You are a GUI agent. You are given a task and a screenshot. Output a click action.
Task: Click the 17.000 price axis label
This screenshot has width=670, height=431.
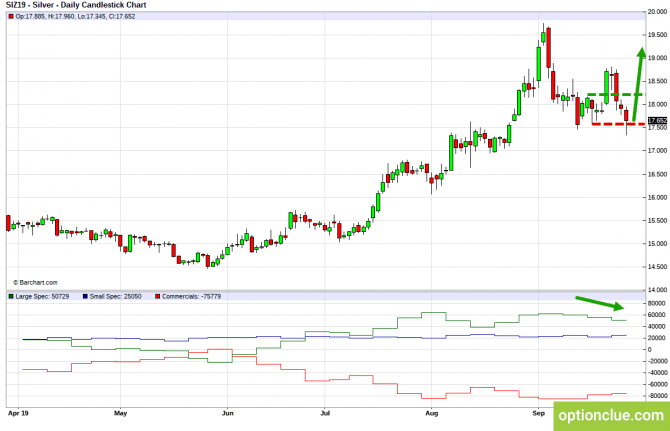tap(657, 151)
